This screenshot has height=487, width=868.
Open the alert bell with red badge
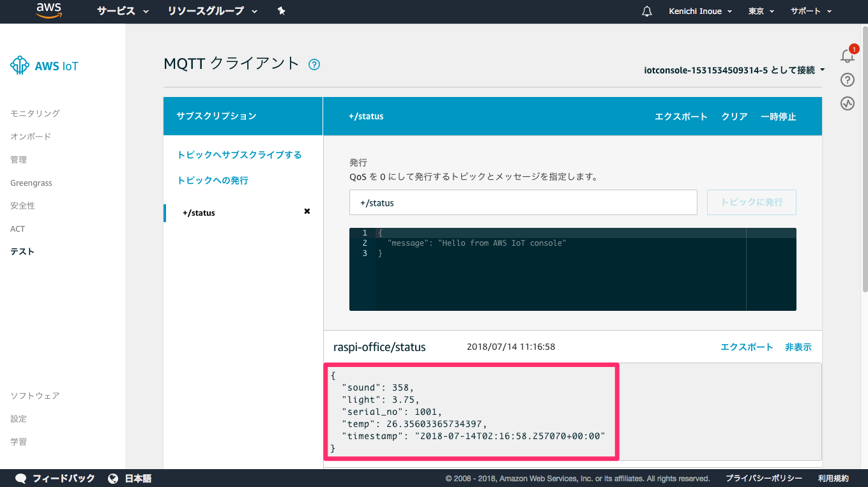click(x=848, y=55)
